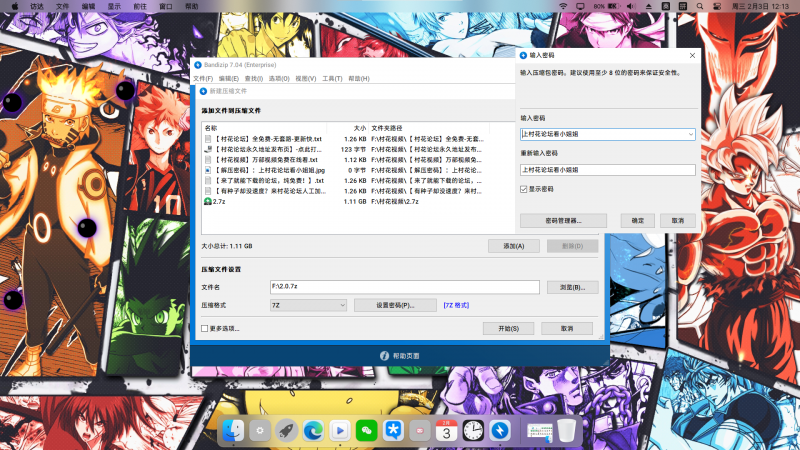Click the help icon on 帮助页面 bar
The width and height of the screenshot is (800, 450).
[383, 357]
